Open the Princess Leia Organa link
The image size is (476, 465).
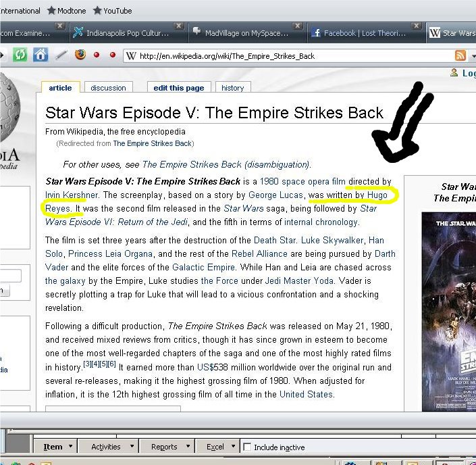coord(110,253)
